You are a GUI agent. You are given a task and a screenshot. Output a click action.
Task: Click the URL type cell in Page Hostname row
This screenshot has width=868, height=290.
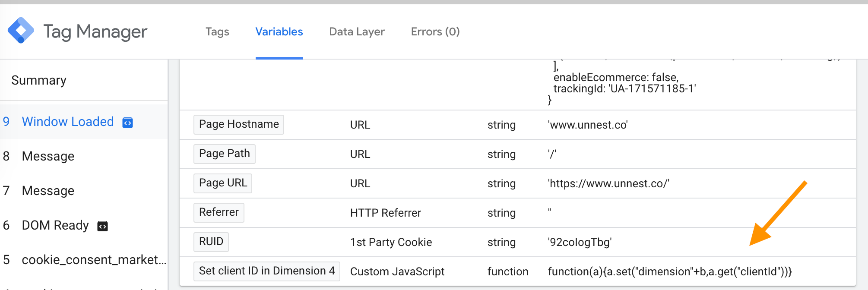pyautogui.click(x=360, y=125)
